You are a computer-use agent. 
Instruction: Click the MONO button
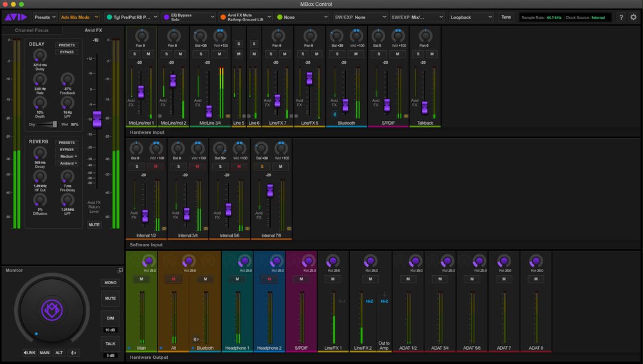pyautogui.click(x=111, y=283)
